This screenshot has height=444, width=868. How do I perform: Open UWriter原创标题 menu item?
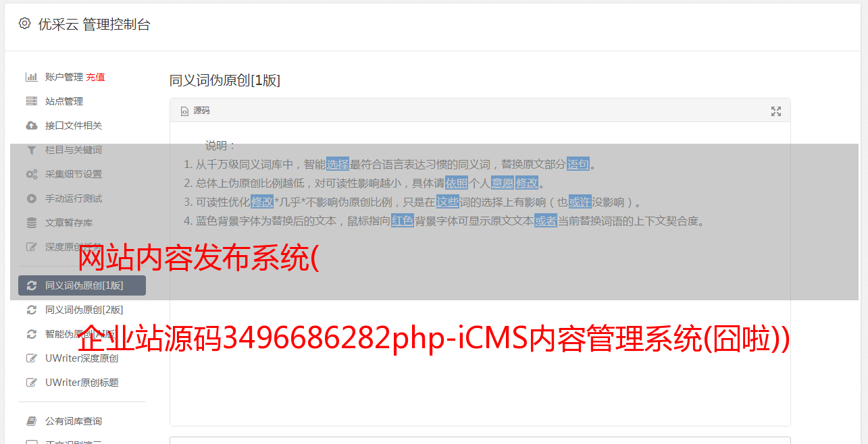coord(82,383)
